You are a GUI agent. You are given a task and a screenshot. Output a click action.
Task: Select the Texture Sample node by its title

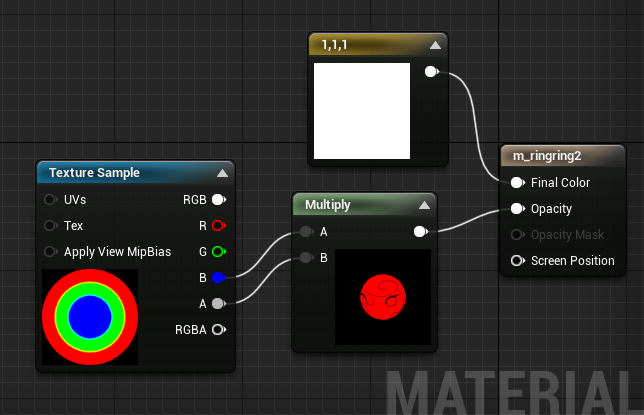(x=94, y=173)
